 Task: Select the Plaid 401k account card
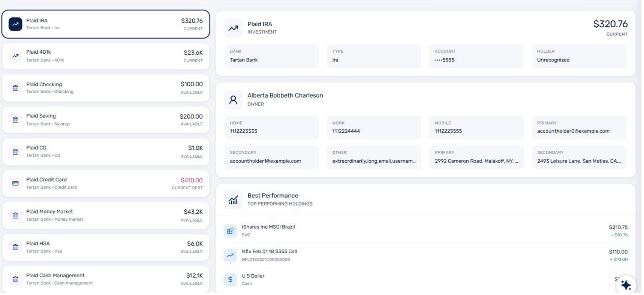tap(106, 56)
